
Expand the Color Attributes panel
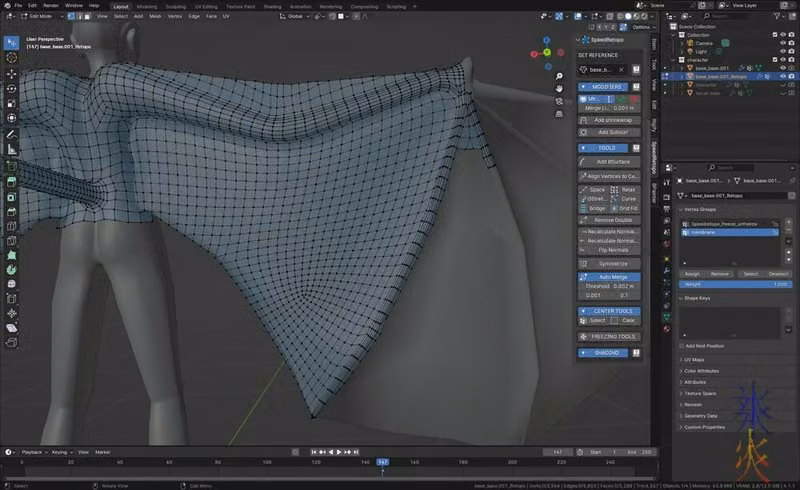(702, 371)
